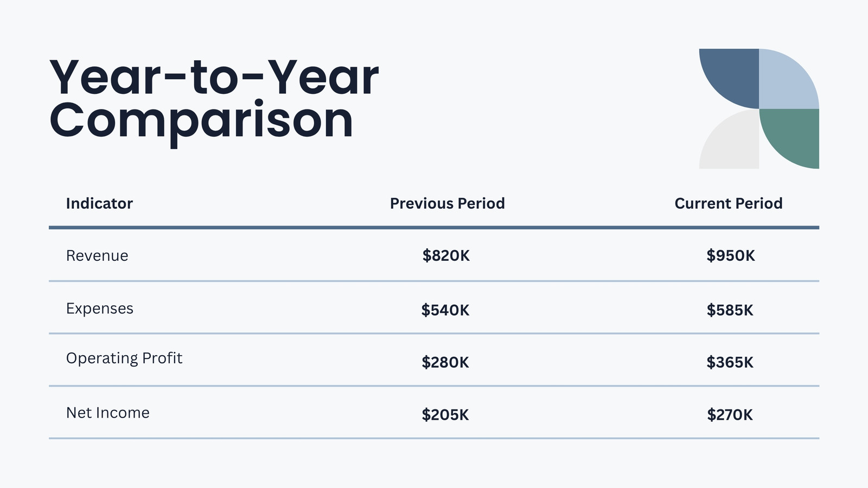Click the Previous Period column header
Viewport: 868px width, 488px height.
click(447, 203)
